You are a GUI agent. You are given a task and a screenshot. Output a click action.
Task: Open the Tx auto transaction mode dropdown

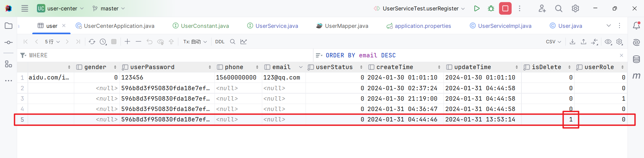pos(195,42)
